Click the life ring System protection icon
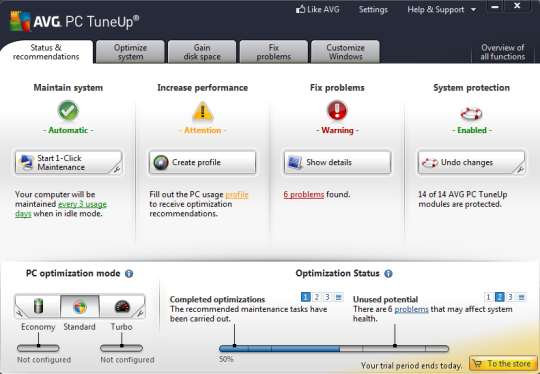The width and height of the screenshot is (540, 374). coord(471,113)
